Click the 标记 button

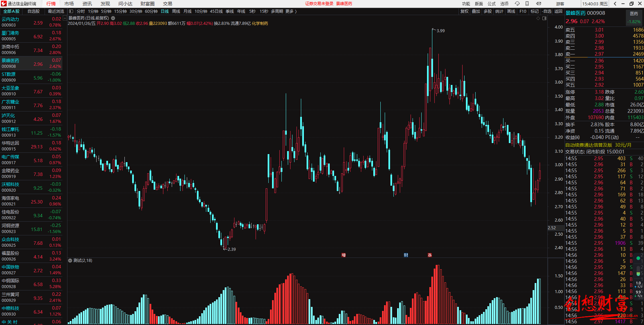(x=535, y=11)
